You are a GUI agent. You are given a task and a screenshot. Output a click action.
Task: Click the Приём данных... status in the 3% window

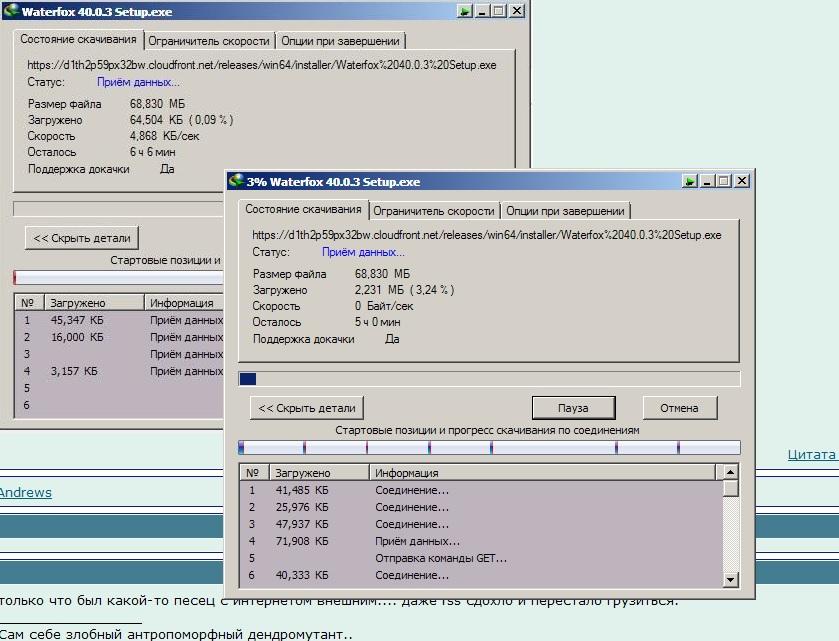[x=363, y=252]
